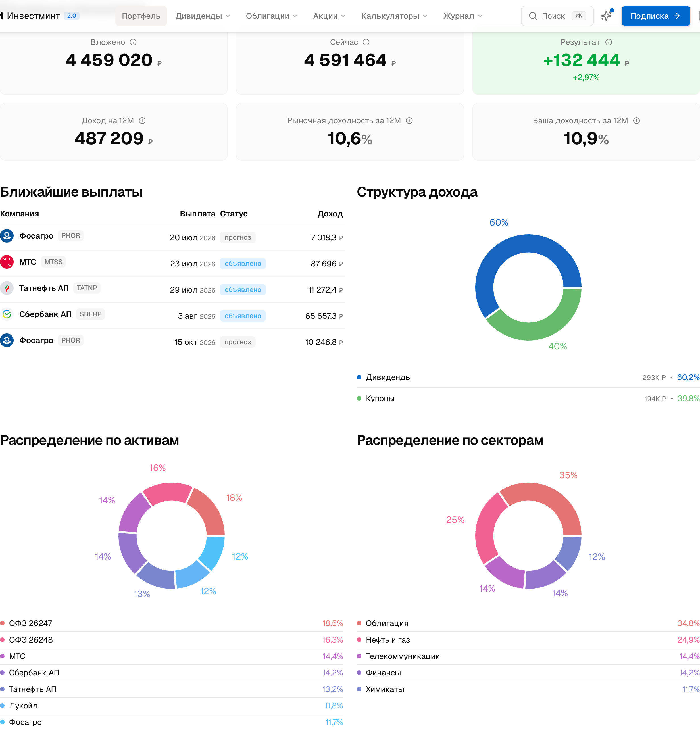This screenshot has height=730, width=700.
Task: Click info icon beside Доход на 12М
Action: click(142, 121)
